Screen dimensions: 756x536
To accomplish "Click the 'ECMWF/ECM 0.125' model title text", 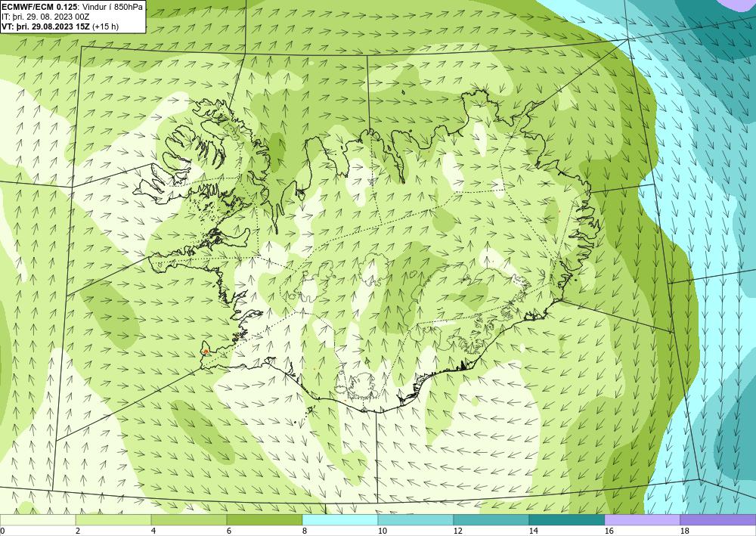I will coord(39,6).
